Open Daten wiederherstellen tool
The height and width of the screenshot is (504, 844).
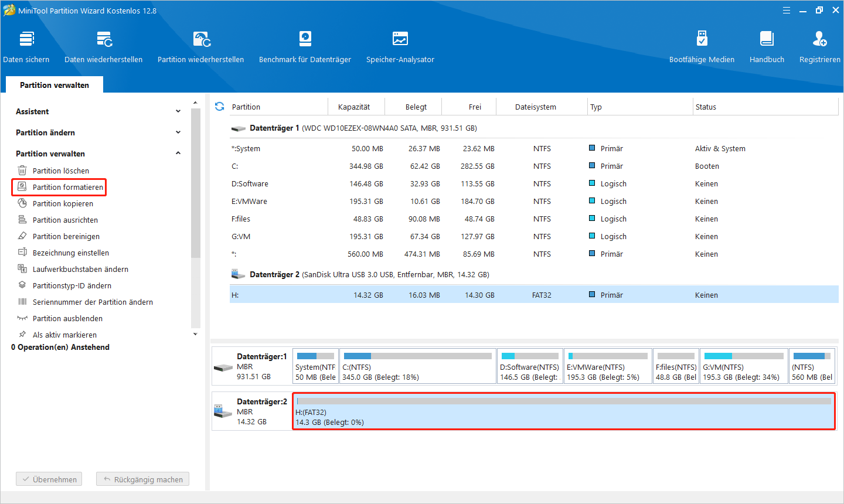104,47
